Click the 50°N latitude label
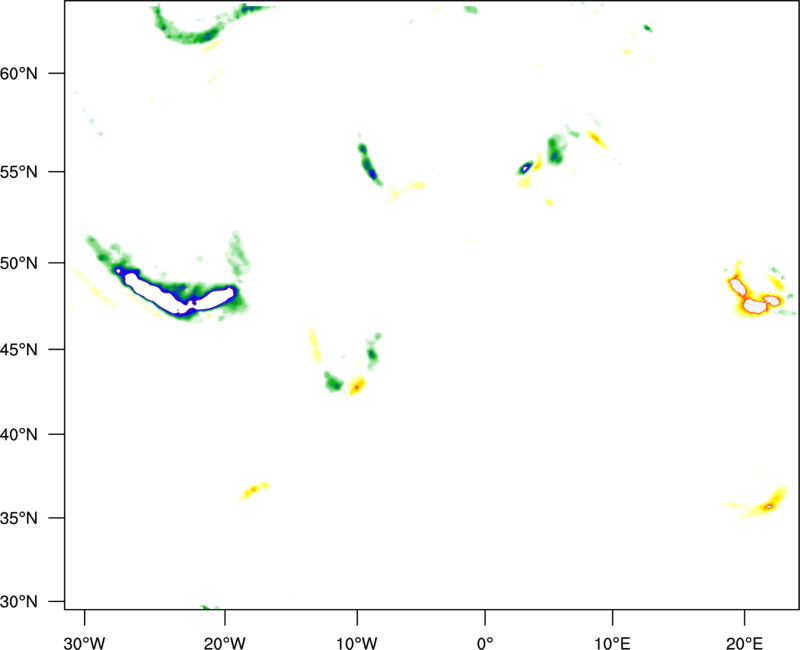This screenshot has width=800, height=650. pos(19,263)
